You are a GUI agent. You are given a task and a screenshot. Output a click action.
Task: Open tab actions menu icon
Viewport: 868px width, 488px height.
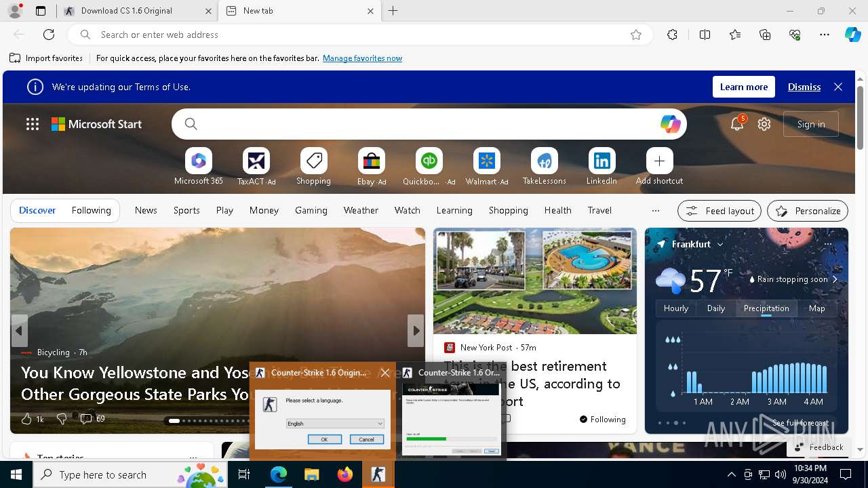[41, 11]
